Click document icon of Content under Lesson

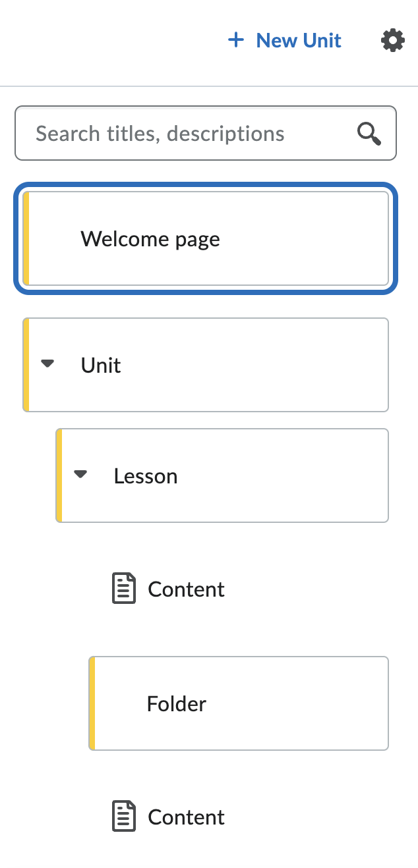(x=123, y=589)
